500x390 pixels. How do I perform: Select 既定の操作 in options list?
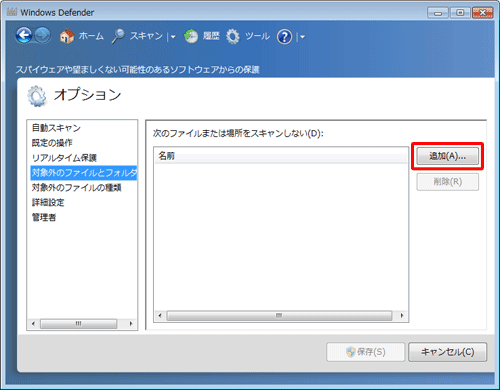point(52,143)
